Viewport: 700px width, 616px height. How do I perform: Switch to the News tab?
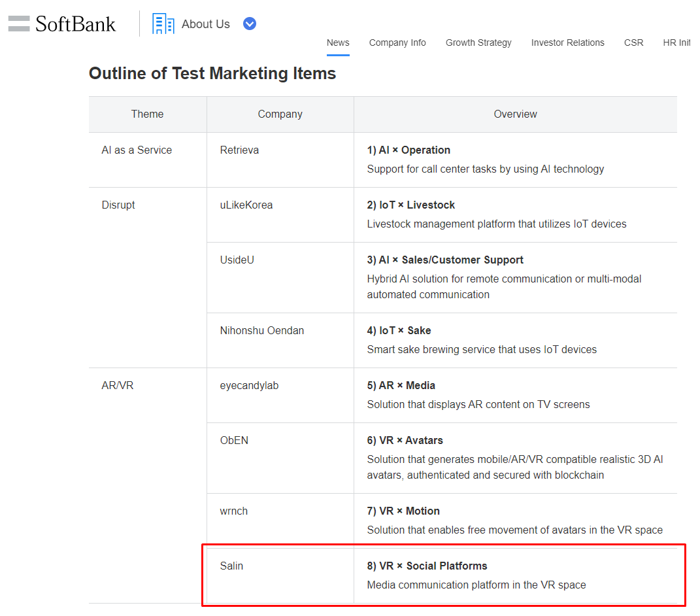338,43
